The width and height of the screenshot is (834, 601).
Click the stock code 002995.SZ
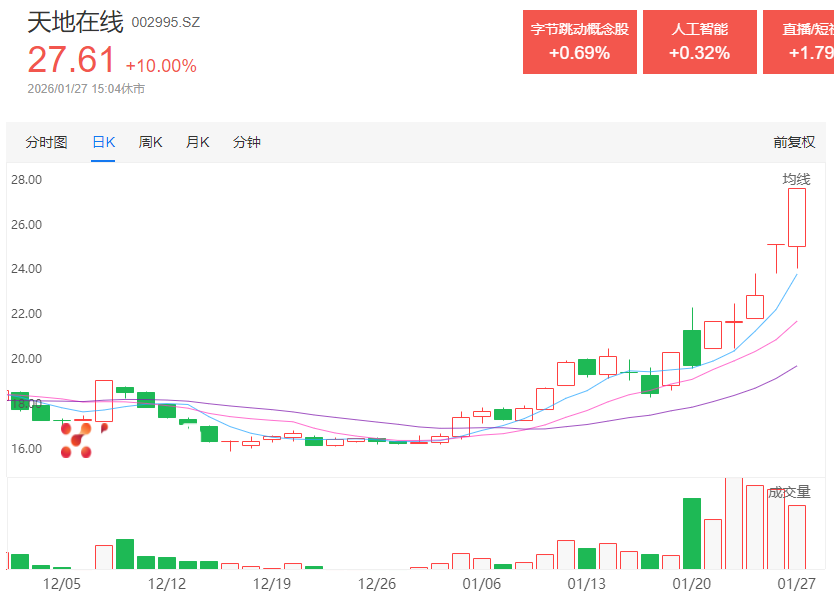[x=166, y=22]
